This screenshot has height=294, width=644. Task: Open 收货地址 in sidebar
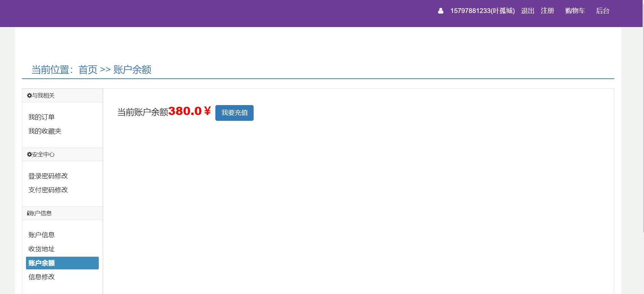click(41, 249)
